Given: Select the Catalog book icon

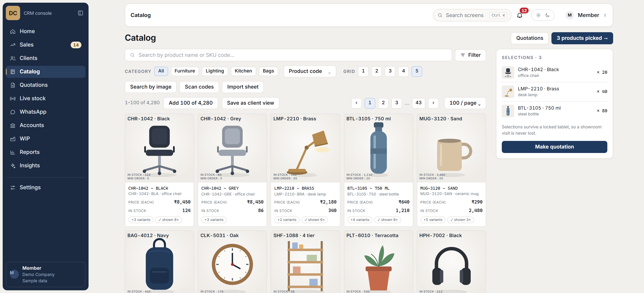Looking at the screenshot, I should coord(13,72).
